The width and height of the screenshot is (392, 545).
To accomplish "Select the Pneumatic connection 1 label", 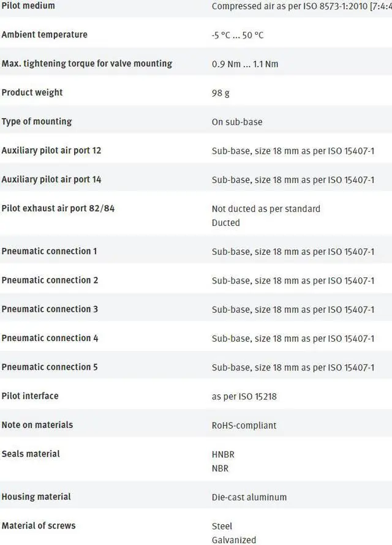I will tap(50, 251).
